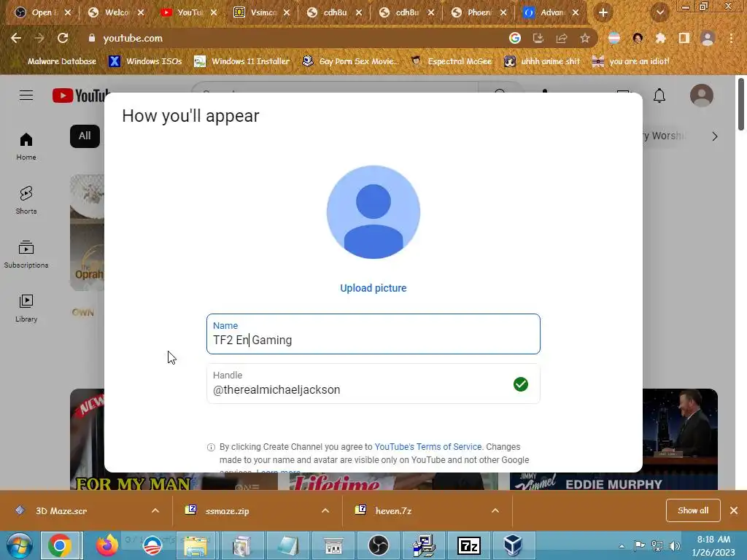Open the heven.7z downloaded file

point(393,511)
